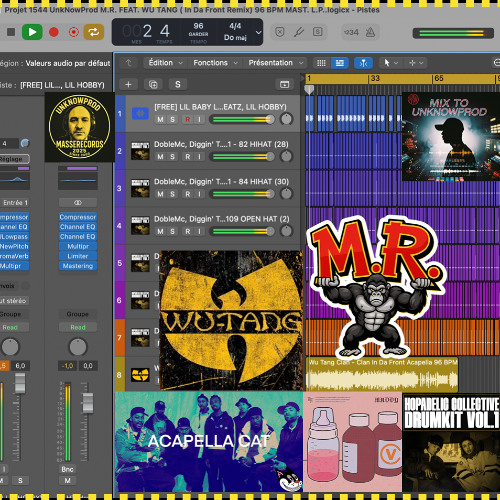Click the Stop transport button

click(11, 32)
